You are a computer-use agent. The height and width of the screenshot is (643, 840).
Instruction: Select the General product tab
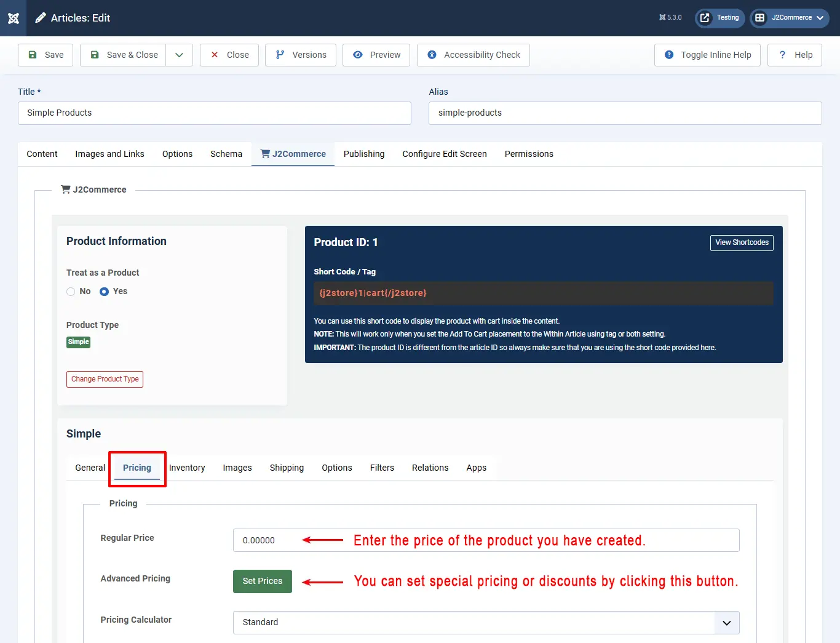[90, 468]
